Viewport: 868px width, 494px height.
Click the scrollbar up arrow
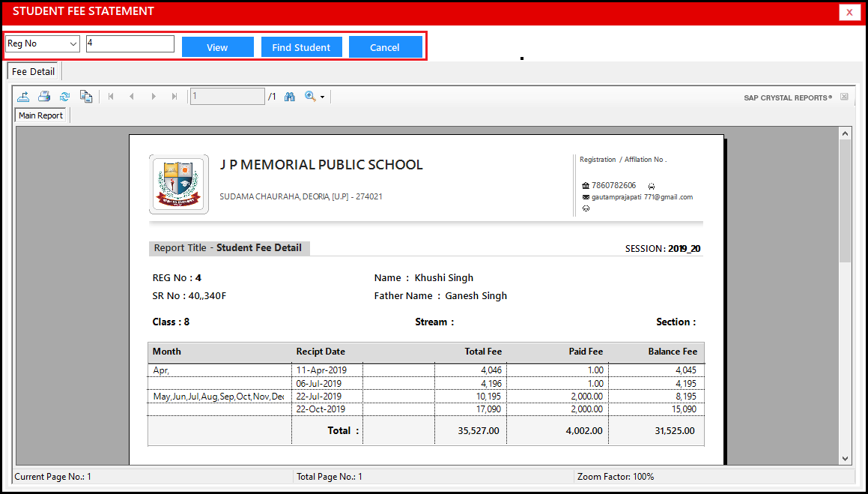[845, 133]
